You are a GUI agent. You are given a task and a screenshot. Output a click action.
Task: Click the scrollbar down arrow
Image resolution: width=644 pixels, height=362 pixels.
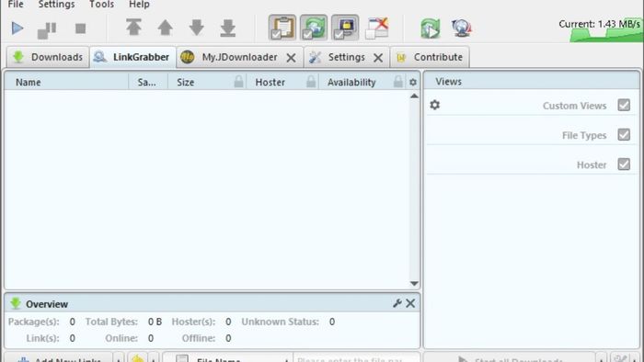pos(414,284)
